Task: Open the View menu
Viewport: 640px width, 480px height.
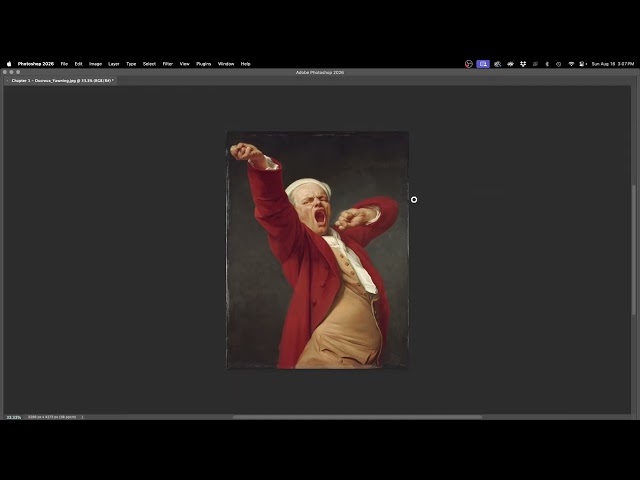Action: [184, 64]
